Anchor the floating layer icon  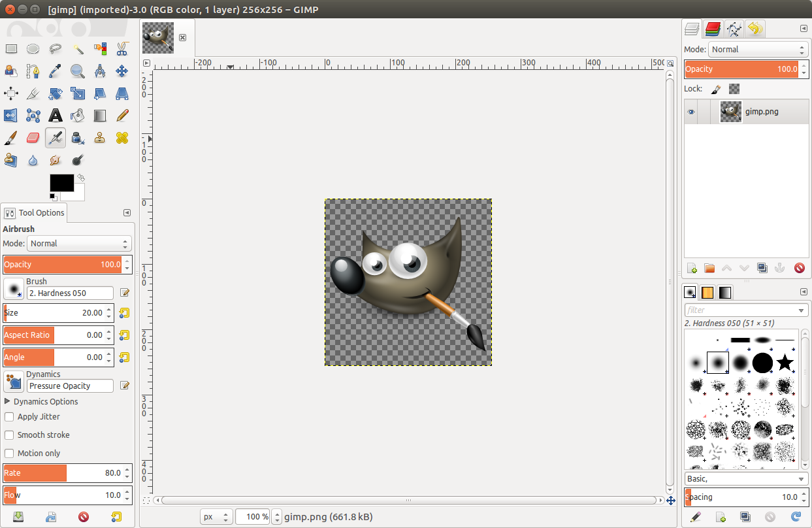779,268
